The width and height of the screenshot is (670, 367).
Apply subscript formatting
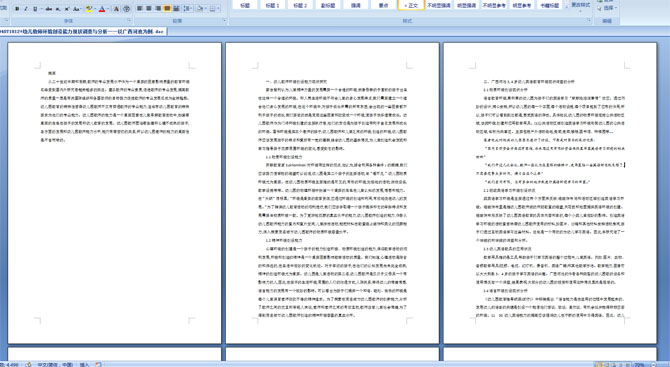[58, 9]
